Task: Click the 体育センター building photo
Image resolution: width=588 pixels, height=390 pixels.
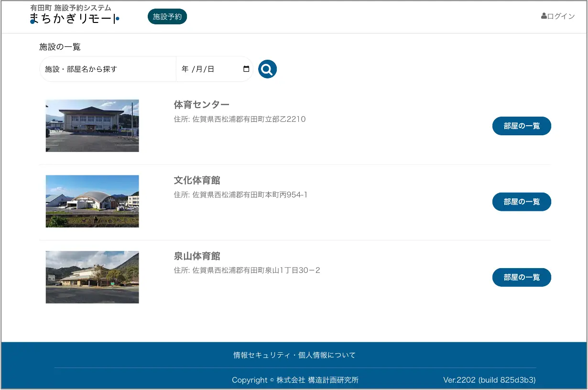Action: (92, 126)
